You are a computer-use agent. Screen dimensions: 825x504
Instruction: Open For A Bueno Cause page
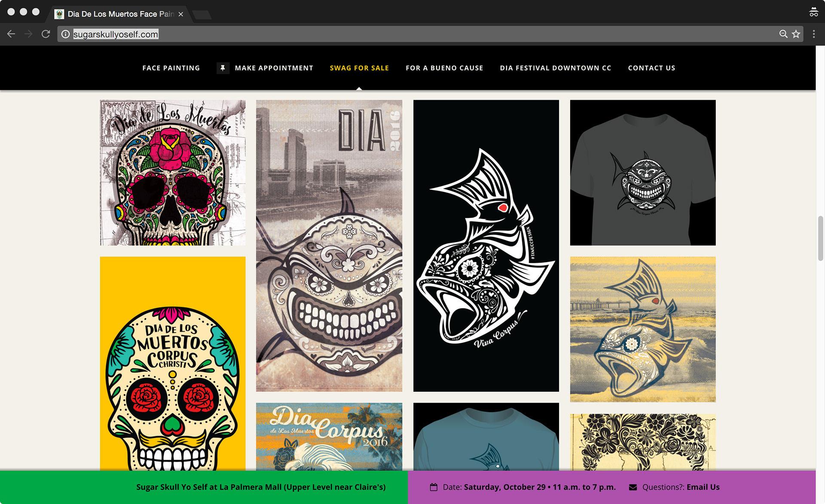(444, 68)
